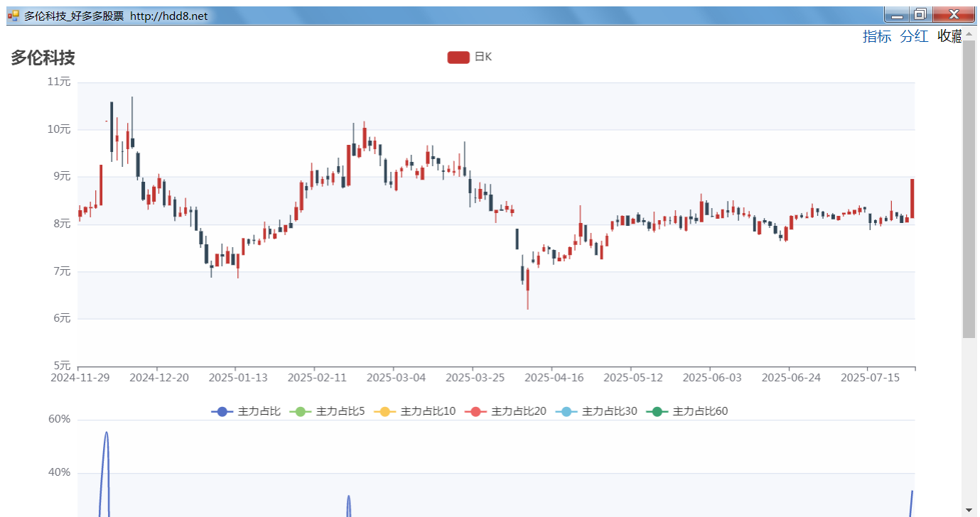Click the 2025-05-12 date axis label
The width and height of the screenshot is (980, 517).
[x=633, y=378]
